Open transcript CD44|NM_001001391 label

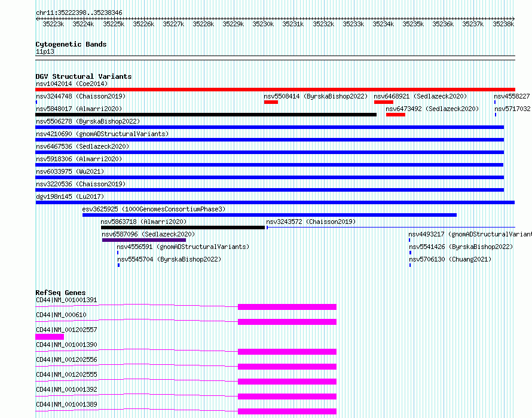[x=66, y=300]
